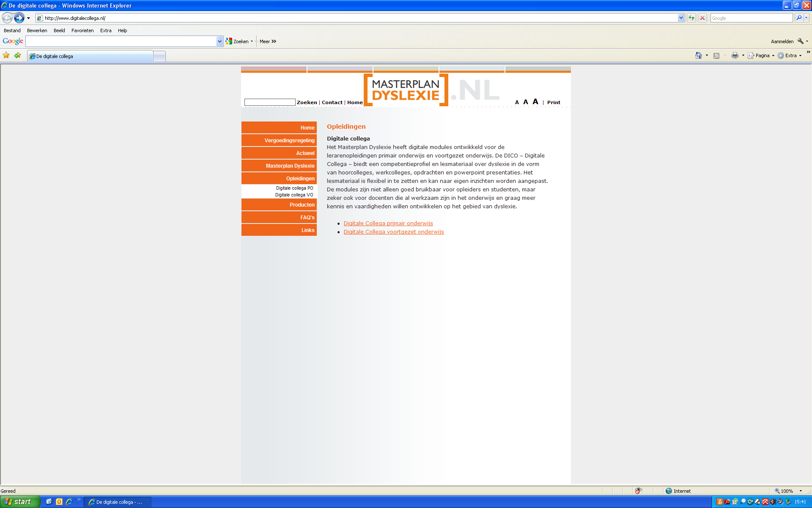The width and height of the screenshot is (812, 508).
Task: Click the Masterplan Dyslexie logo
Action: coord(406,90)
